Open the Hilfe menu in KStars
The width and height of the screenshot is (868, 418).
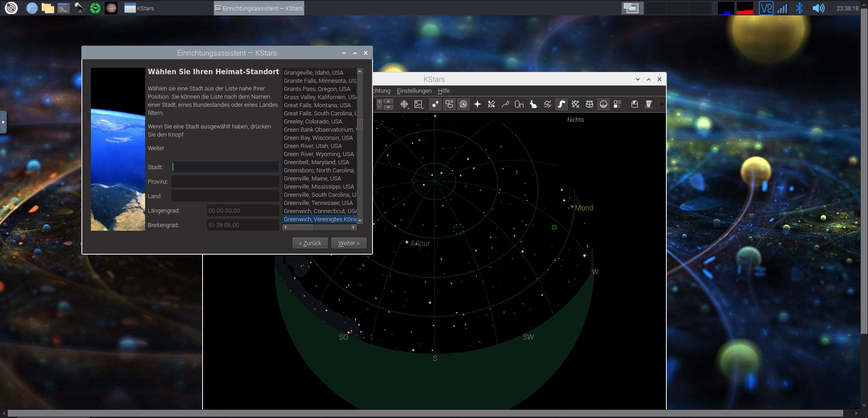[443, 91]
